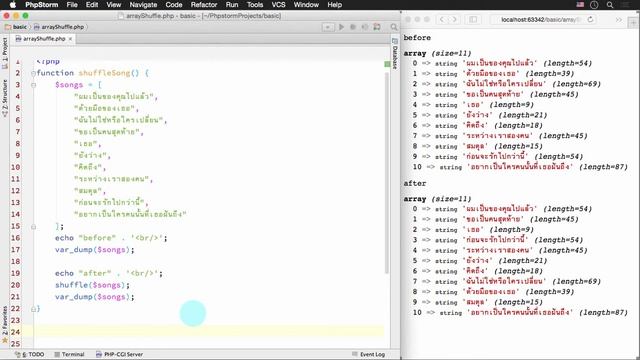Open the 1: Project side panel

pos(5,53)
